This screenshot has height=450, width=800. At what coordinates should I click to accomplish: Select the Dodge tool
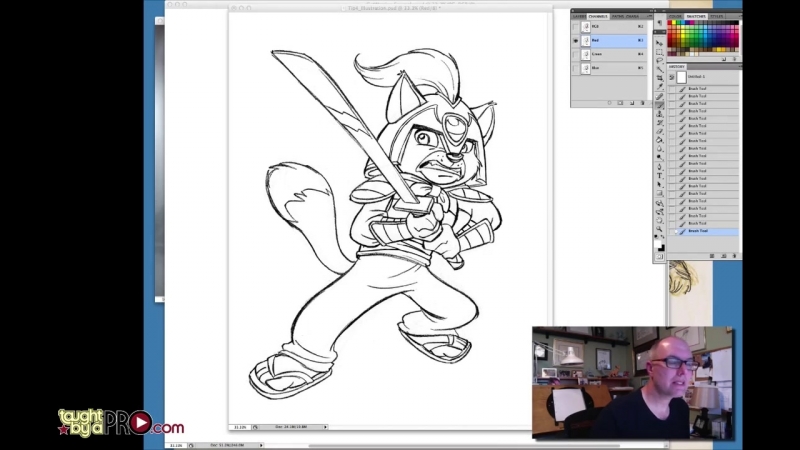pyautogui.click(x=659, y=157)
